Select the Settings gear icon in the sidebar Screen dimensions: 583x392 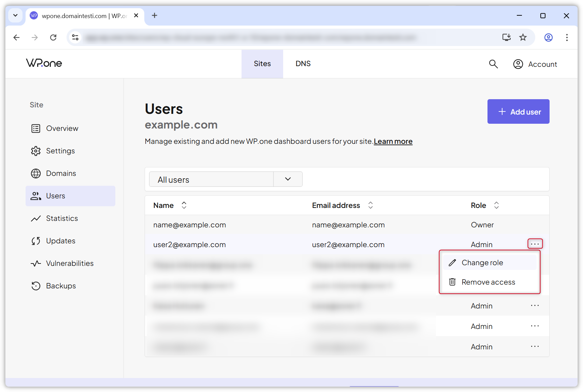(36, 151)
